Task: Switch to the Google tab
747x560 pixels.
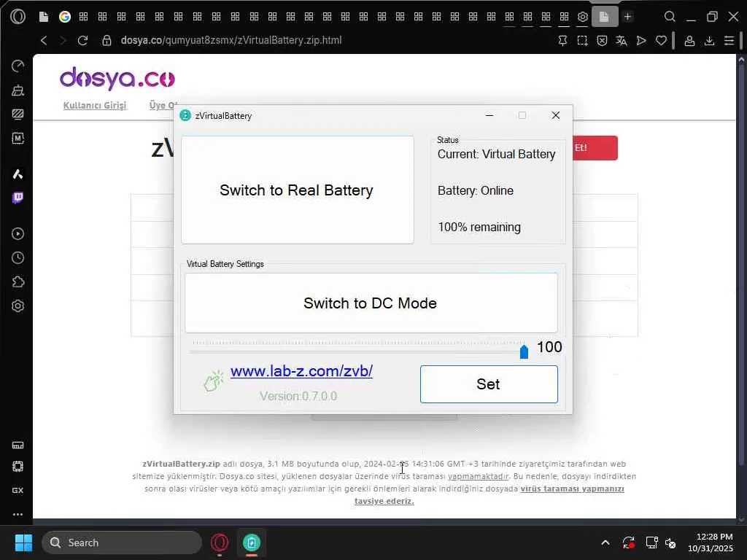Action: click(x=65, y=17)
